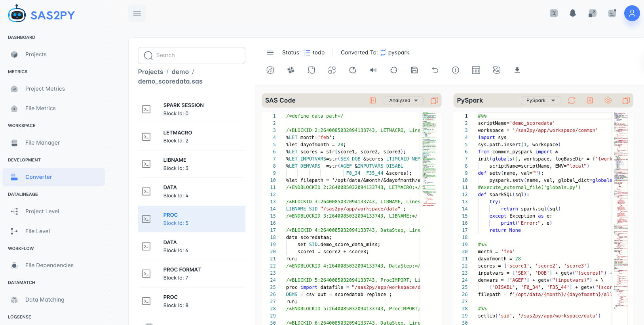The image size is (644, 325).
Task: Click line number 19 in PySpark editor
Action: point(465,245)
